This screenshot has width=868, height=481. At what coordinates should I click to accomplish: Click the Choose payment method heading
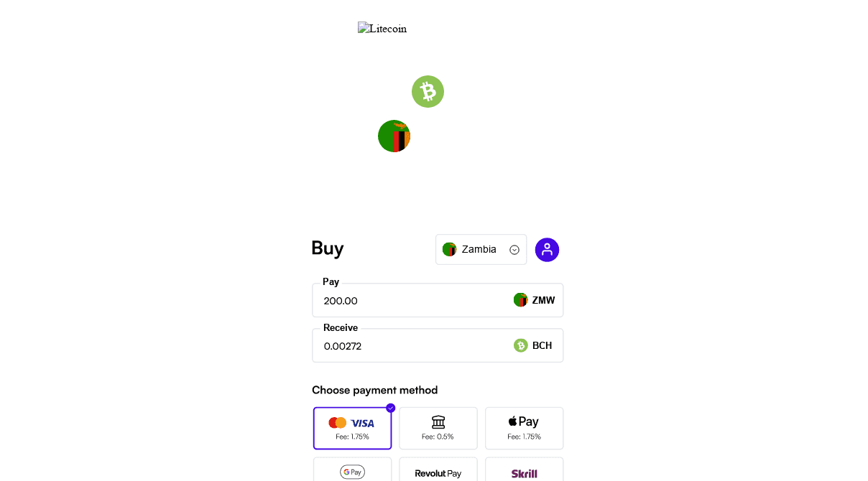tap(374, 390)
